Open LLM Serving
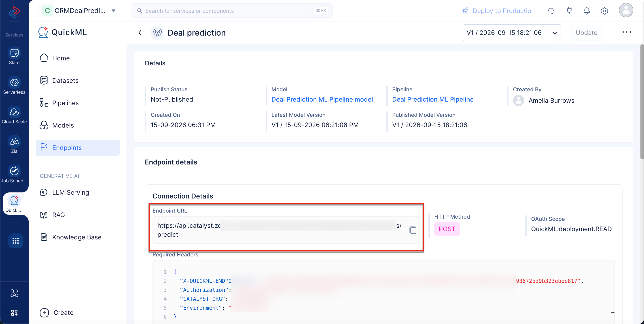Viewport: 644px width, 324px height. point(78,192)
